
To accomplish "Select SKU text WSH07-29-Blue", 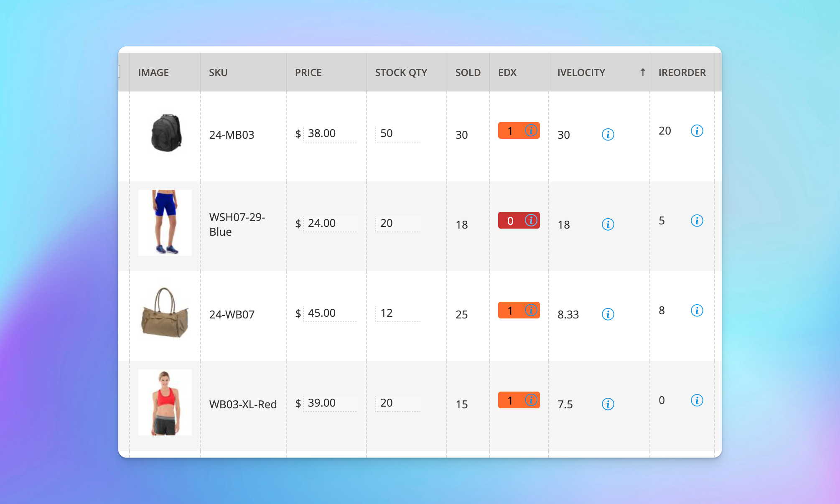I will (x=237, y=224).
